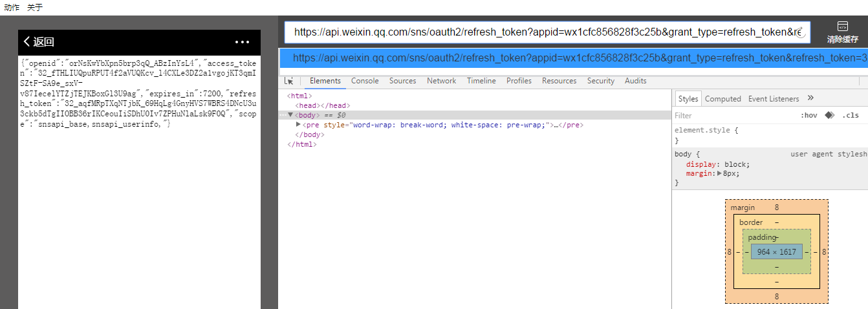
Task: Switch to the Resources tab
Action: [559, 81]
